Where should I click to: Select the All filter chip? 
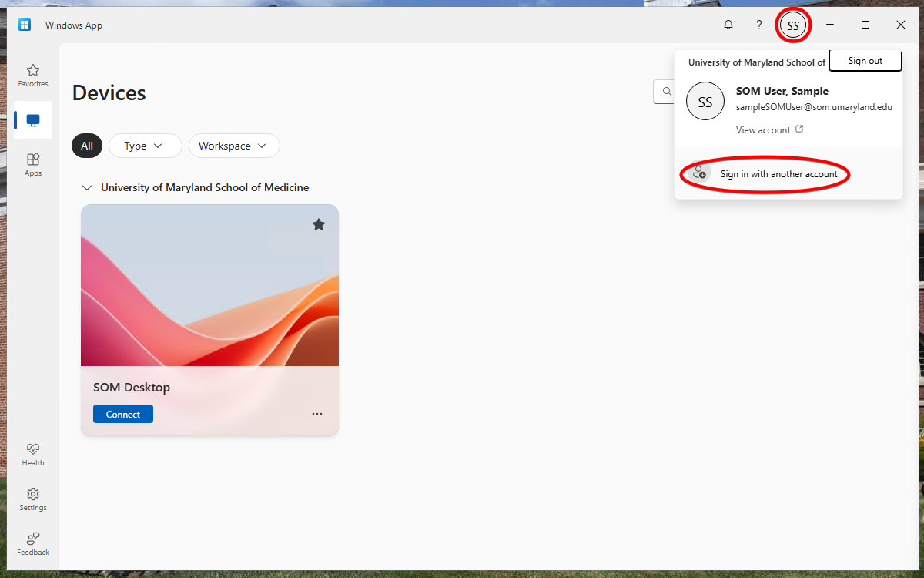(x=87, y=146)
